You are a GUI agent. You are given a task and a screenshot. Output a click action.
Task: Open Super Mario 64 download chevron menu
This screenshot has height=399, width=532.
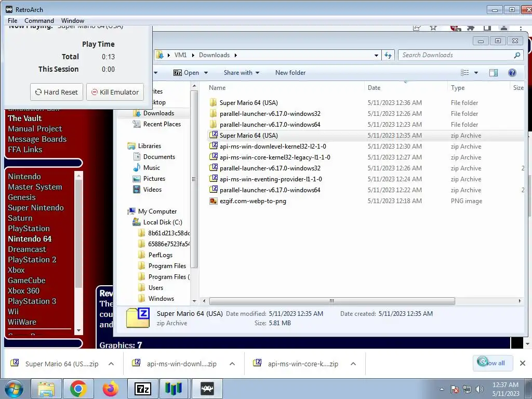point(111,364)
